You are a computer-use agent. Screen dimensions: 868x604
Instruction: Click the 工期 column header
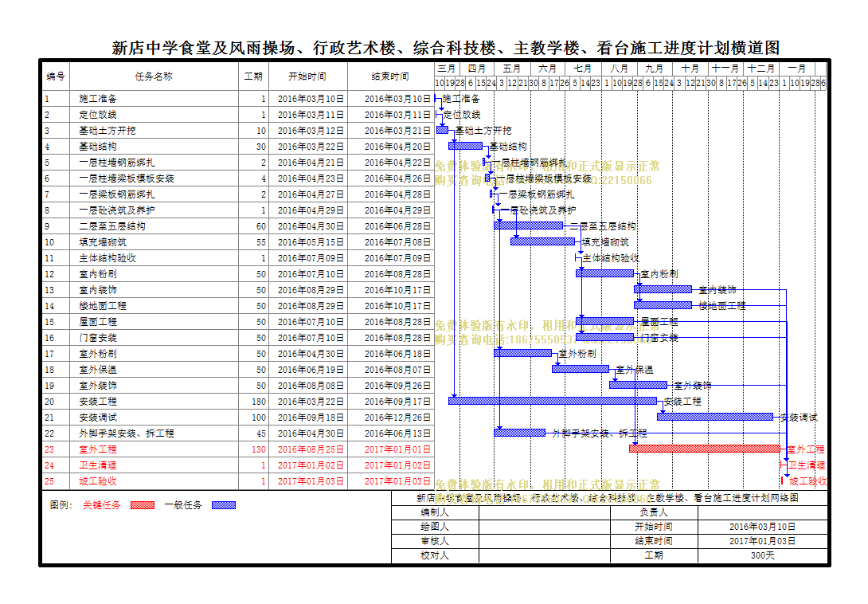pyautogui.click(x=253, y=76)
